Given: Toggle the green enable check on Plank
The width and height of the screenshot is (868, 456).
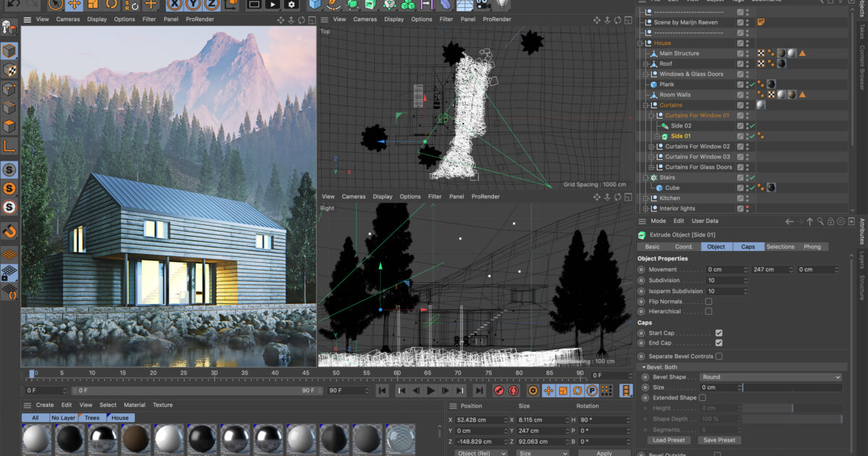Looking at the screenshot, I should click(x=752, y=84).
